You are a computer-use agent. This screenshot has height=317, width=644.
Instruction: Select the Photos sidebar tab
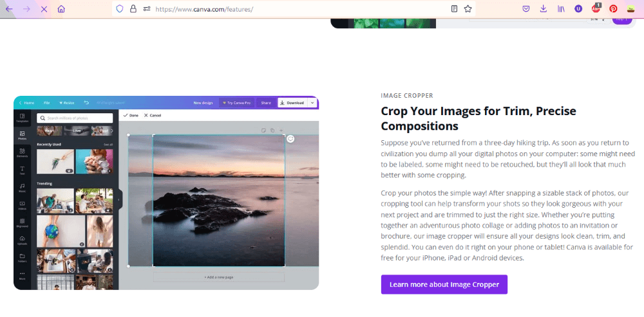coord(22,135)
